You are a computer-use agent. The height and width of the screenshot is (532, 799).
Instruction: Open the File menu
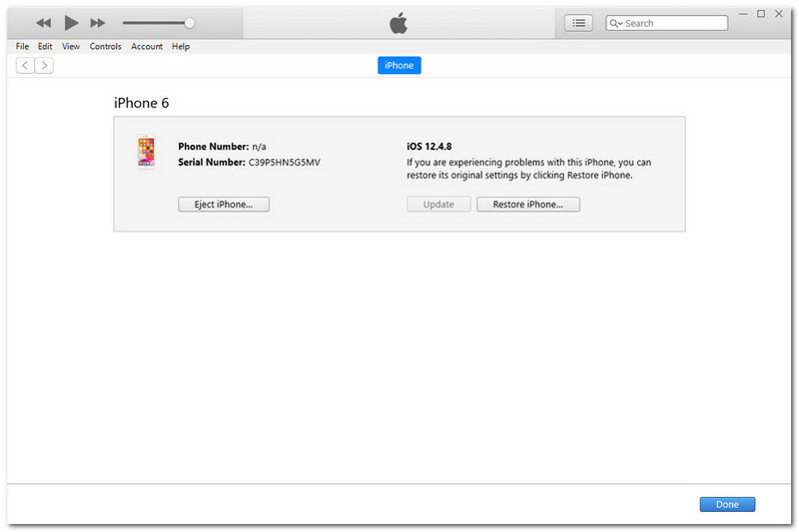coord(23,46)
